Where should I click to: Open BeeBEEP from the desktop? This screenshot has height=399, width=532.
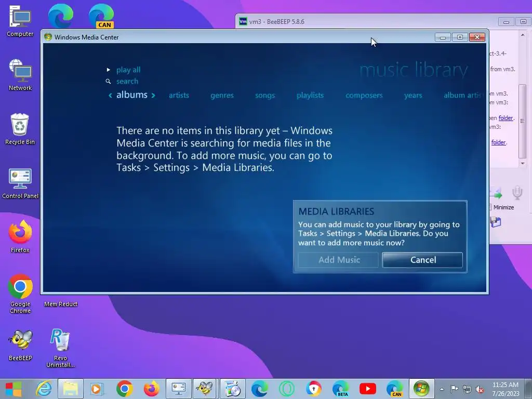pyautogui.click(x=20, y=344)
